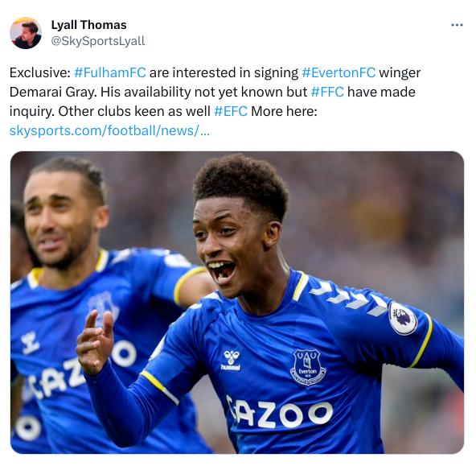The image size is (476, 466).
Task: Follow the #EFC hashtag link
Action: pyautogui.click(x=231, y=112)
